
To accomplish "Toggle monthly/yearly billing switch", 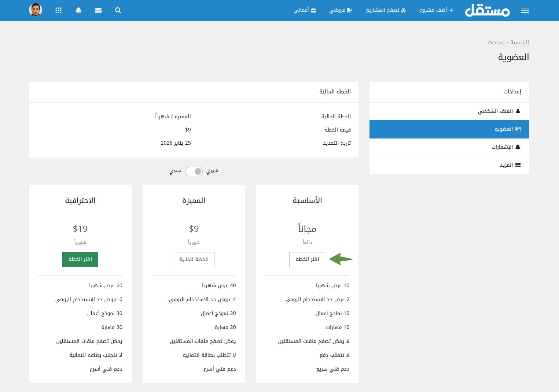I will pyautogui.click(x=194, y=171).
